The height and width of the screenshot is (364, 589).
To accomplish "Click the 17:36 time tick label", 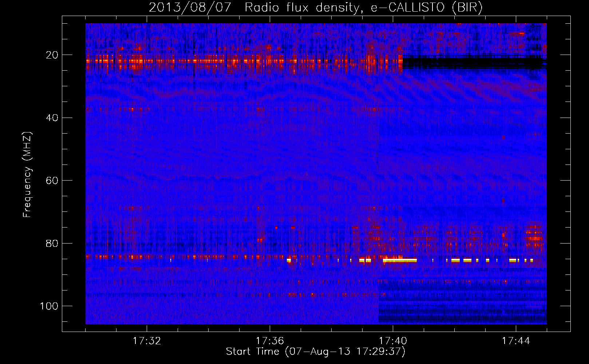I will [x=270, y=341].
